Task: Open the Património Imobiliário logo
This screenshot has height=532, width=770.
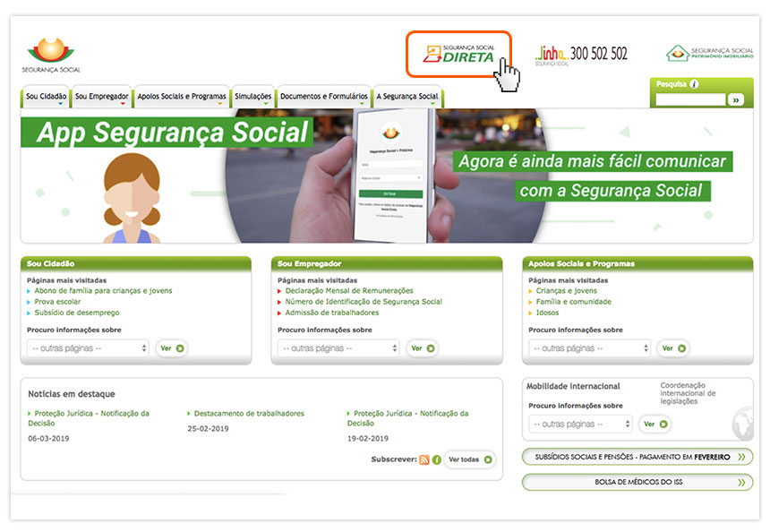Action: coord(709,54)
